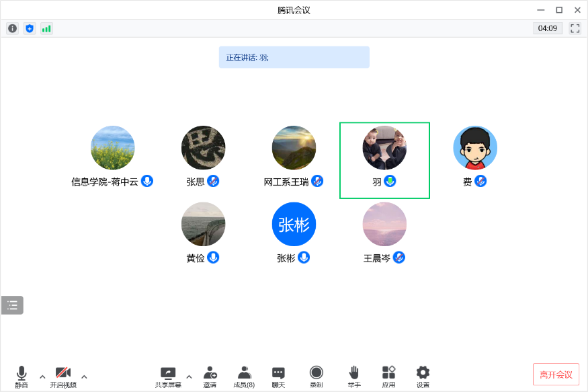Open the Chat (聊天) window
This screenshot has width=588, height=392.
click(x=278, y=376)
